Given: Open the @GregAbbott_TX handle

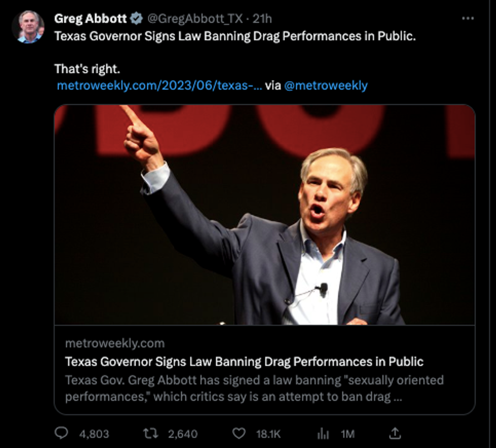Looking at the screenshot, I should (x=194, y=19).
